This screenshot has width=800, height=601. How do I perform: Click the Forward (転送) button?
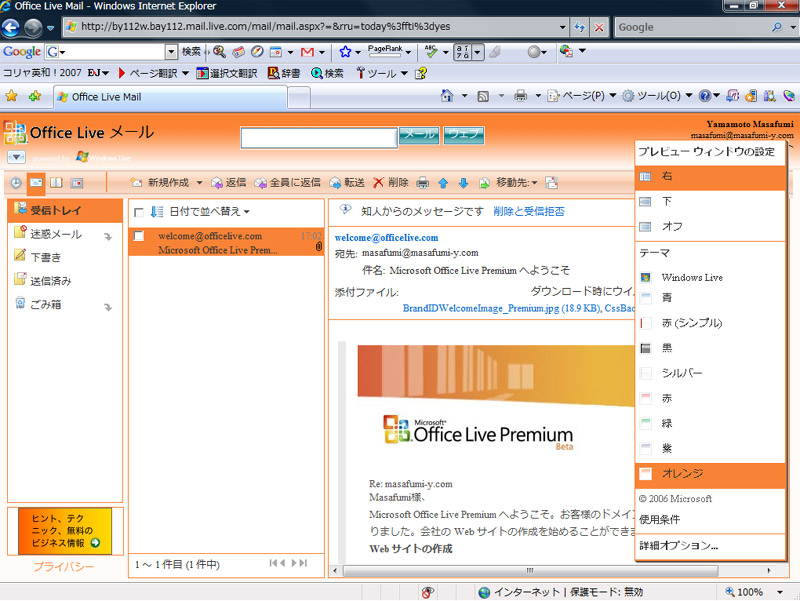pyautogui.click(x=347, y=182)
